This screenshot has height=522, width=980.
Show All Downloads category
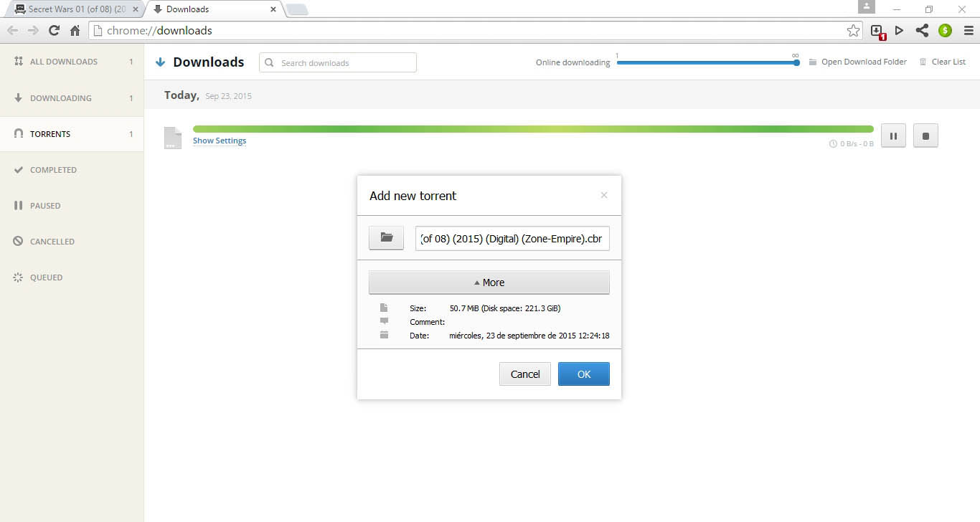pyautogui.click(x=72, y=62)
